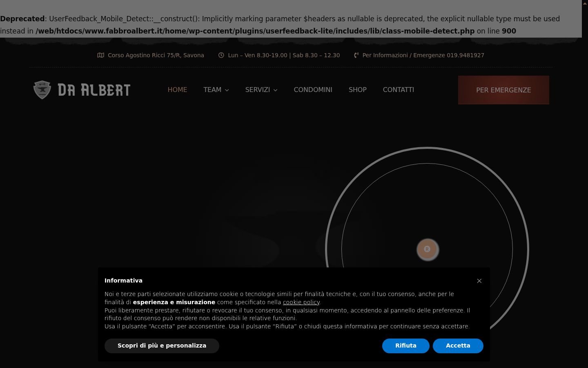
Task: Click the class-mobile-detect.php file path
Action: [255, 31]
